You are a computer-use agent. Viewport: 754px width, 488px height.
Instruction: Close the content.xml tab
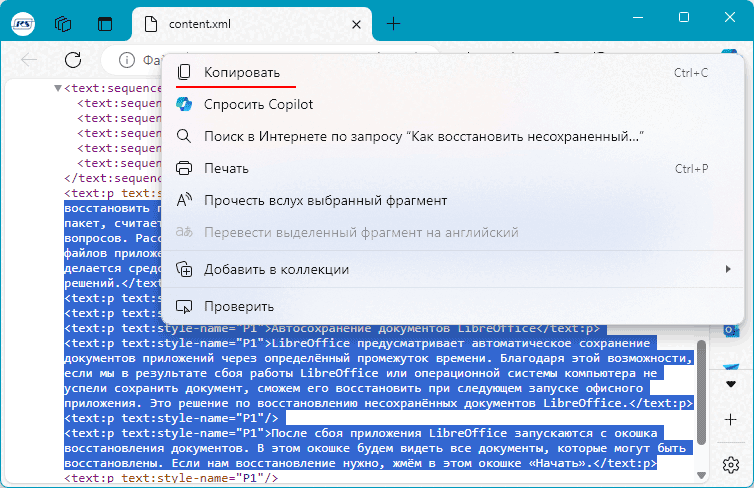356,24
